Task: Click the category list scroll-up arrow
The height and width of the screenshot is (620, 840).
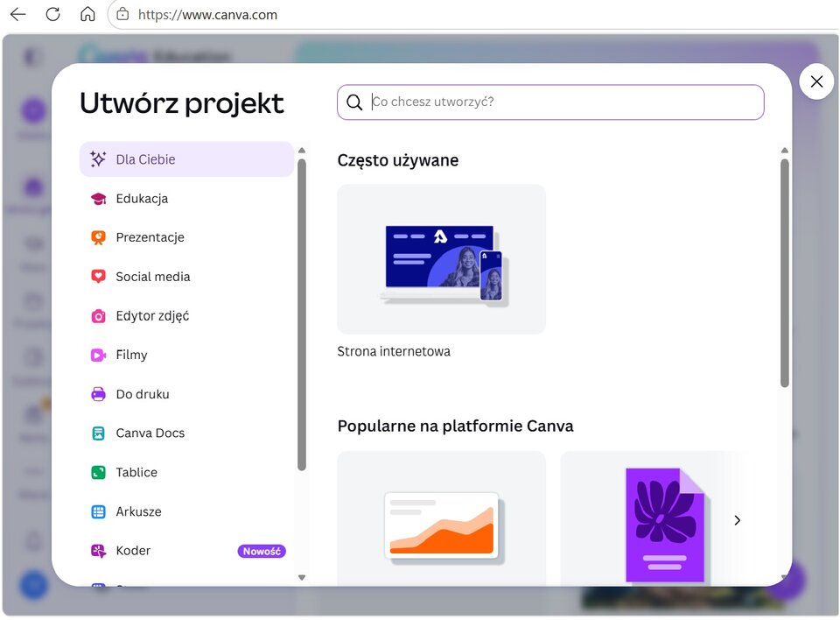Action: [302, 150]
